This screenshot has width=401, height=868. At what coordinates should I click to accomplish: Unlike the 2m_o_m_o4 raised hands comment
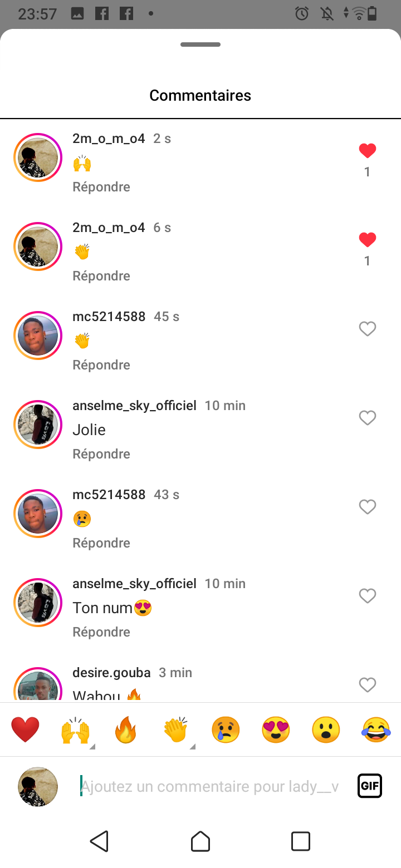click(368, 151)
